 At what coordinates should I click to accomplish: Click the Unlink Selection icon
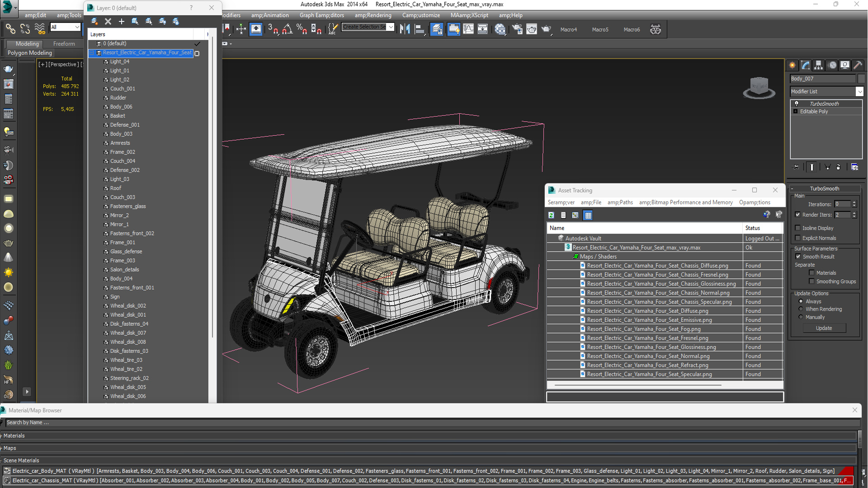(25, 29)
